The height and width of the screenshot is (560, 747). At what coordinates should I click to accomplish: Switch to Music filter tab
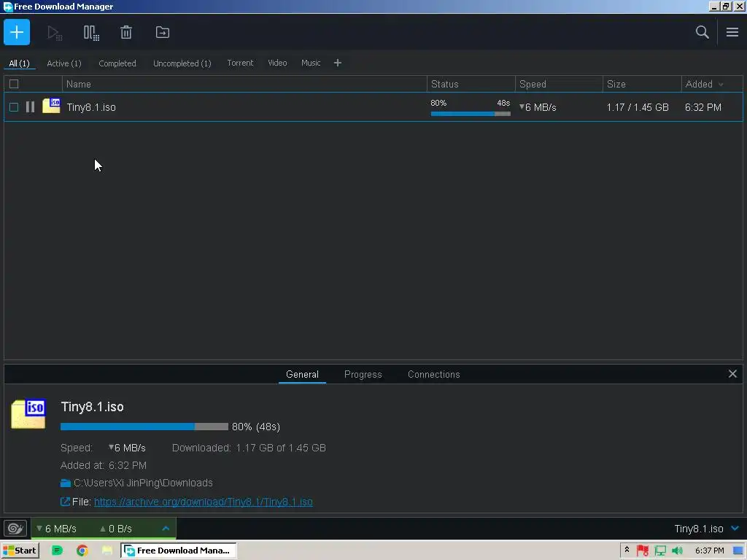[311, 63]
